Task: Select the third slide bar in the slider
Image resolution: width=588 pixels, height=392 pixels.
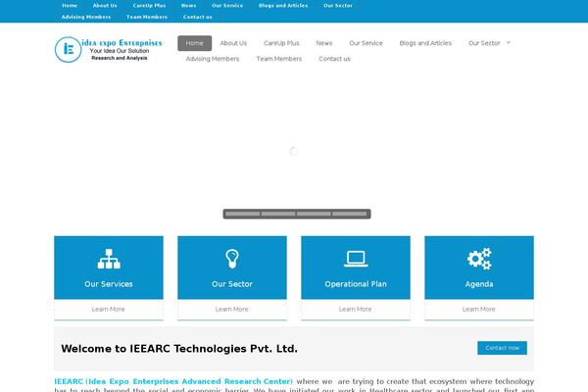Action: click(x=314, y=214)
